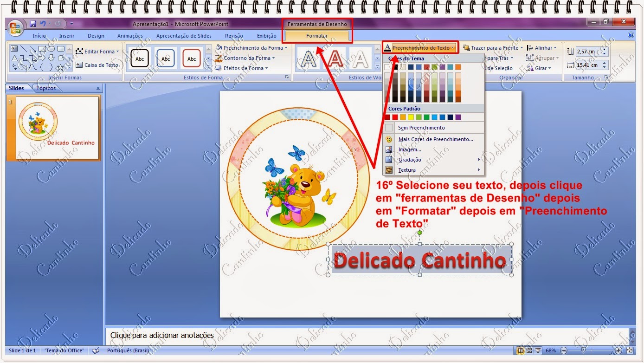
Task: Open Girar dropdown
Action: click(x=539, y=68)
